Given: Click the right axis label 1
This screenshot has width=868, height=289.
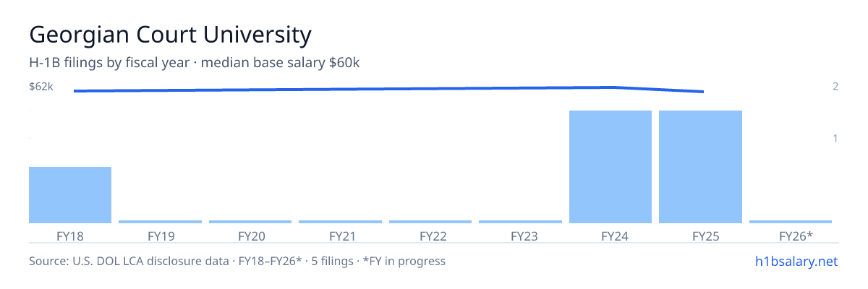Looking at the screenshot, I should (x=835, y=138).
